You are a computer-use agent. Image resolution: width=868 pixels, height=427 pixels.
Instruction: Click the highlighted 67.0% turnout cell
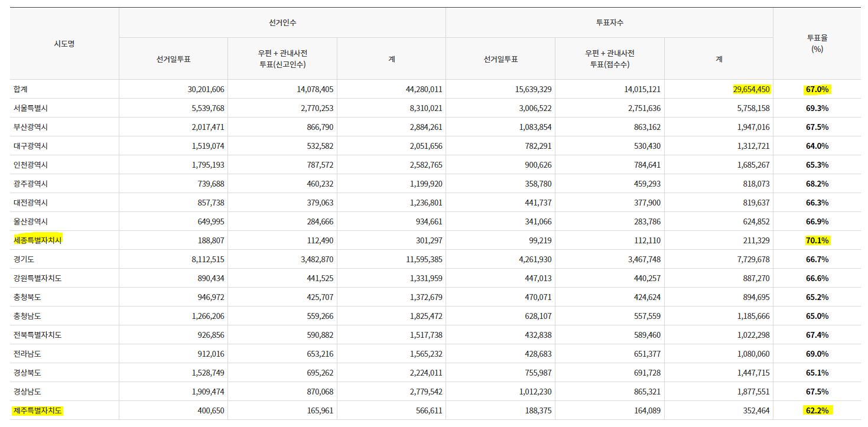(817, 89)
